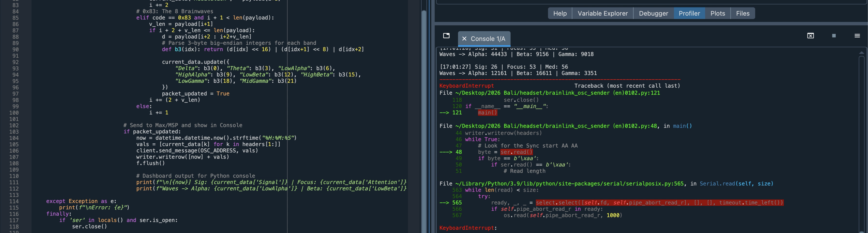The image size is (868, 233).
Task: Open traceback file link ending in .py:121
Action: 557,93
